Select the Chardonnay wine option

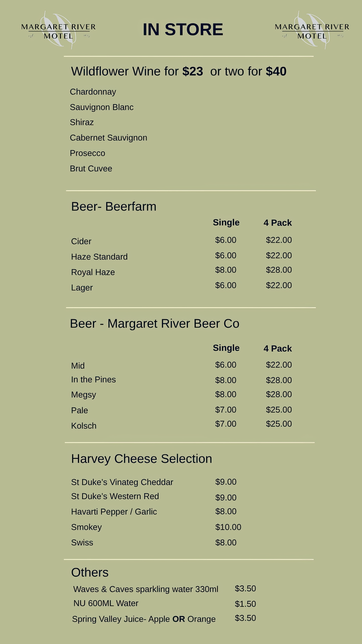pyautogui.click(x=93, y=92)
